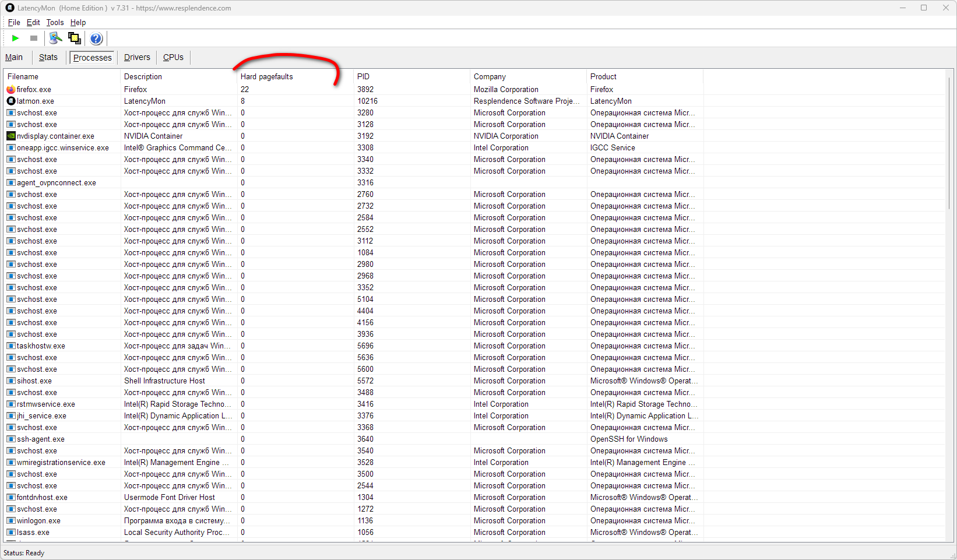The width and height of the screenshot is (957, 560).
Task: Sort by the Company column header
Action: pos(528,76)
